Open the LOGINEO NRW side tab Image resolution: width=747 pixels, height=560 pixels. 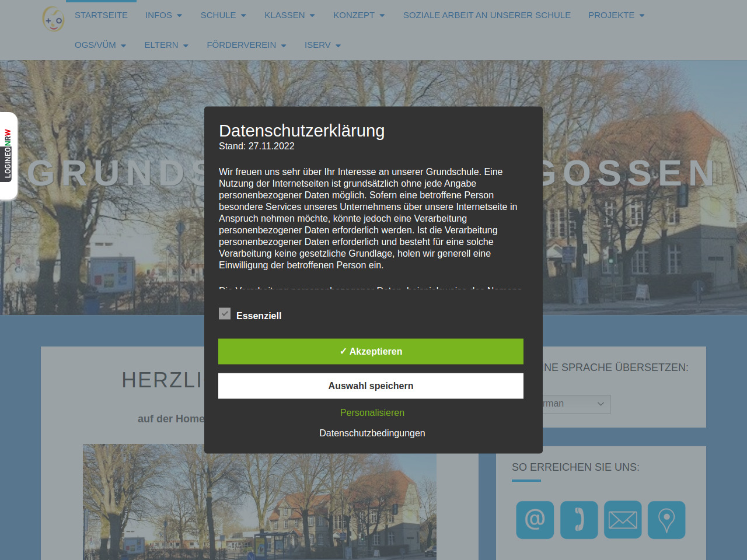tap(8, 155)
